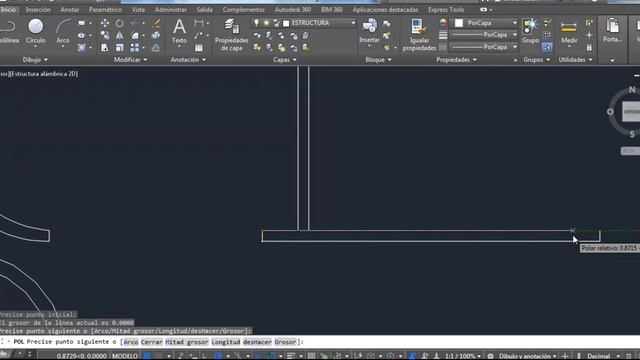Expand the Capas panel
Image resolution: width=640 pixels, height=360 pixels.
284,60
